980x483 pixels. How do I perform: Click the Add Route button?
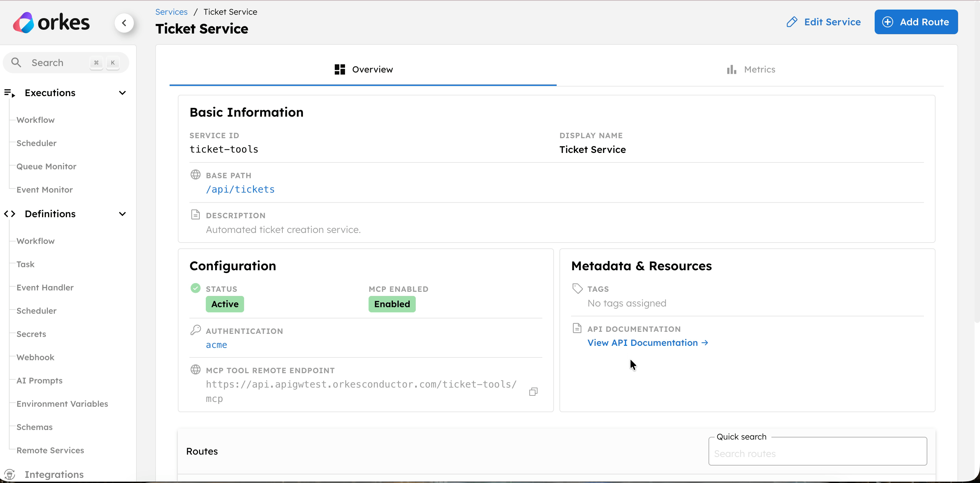coord(916,22)
